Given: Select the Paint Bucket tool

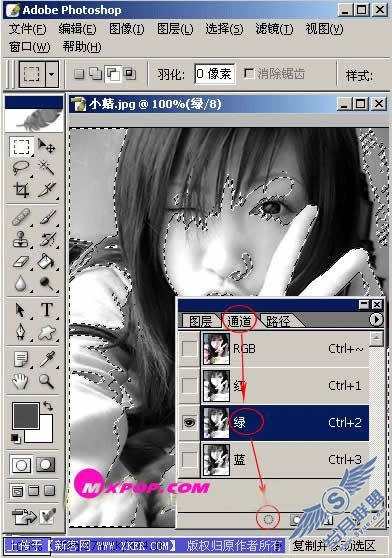Looking at the screenshot, I should click(x=47, y=262).
